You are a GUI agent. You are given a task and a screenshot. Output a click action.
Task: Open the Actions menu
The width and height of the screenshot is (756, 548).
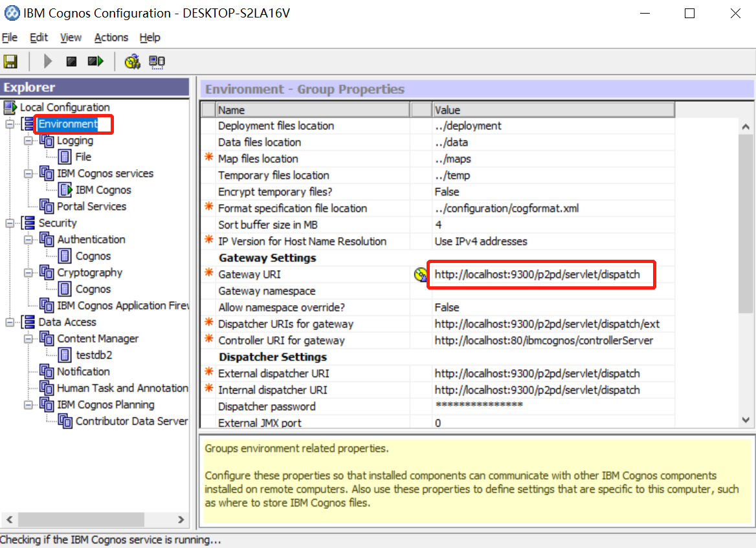[x=111, y=38]
